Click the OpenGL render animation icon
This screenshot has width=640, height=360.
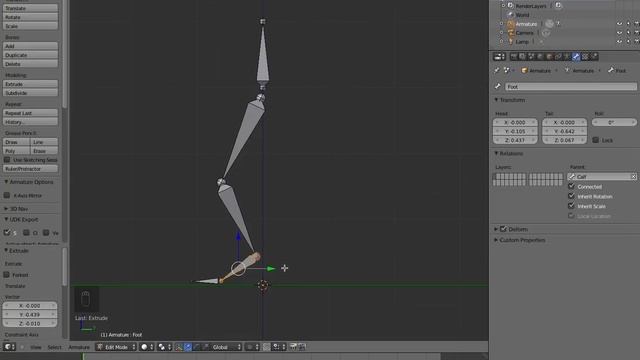[x=302, y=347]
